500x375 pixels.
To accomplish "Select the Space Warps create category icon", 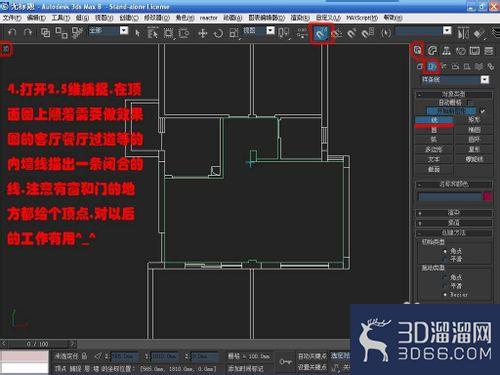I will point(479,67).
